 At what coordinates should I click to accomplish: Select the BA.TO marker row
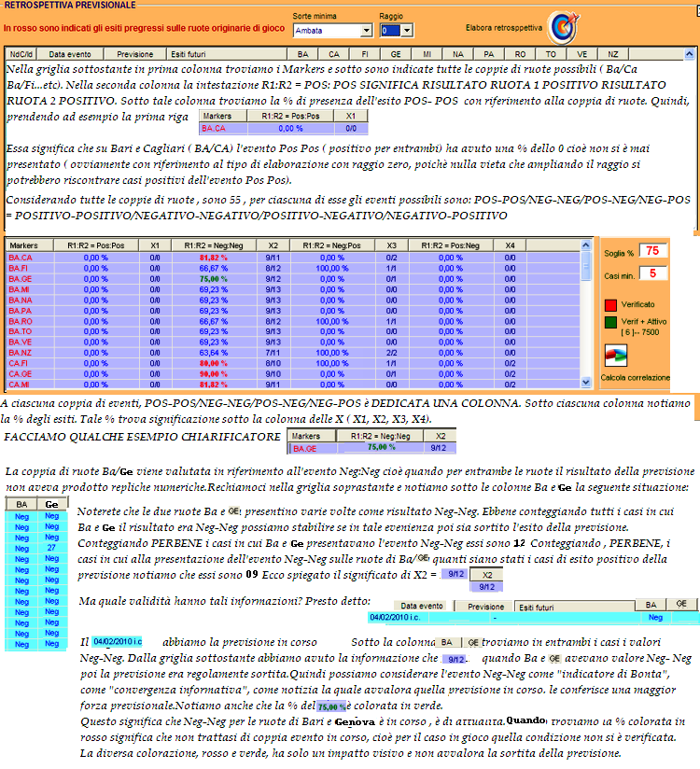(x=293, y=331)
